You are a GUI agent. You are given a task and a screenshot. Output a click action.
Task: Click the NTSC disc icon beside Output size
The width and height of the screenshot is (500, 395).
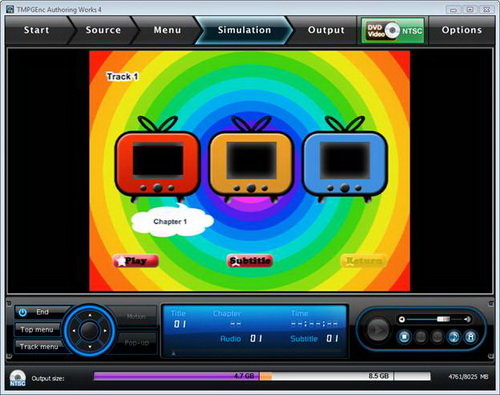(17, 378)
